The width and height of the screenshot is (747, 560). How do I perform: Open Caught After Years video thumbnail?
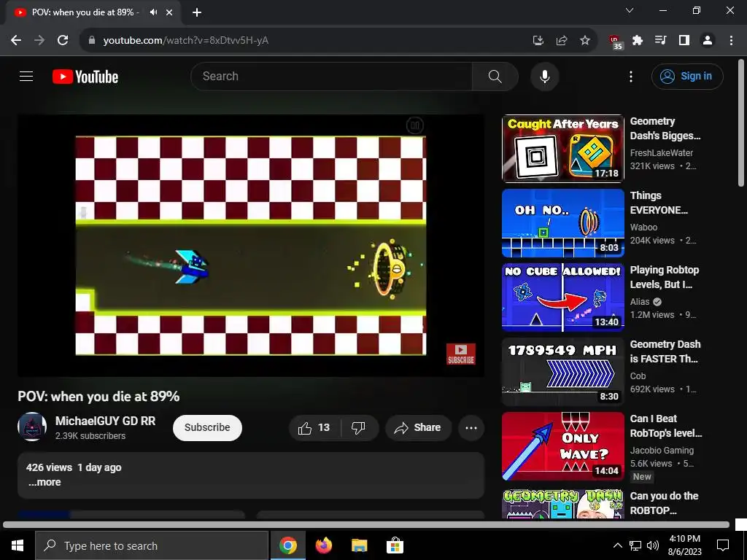point(562,149)
